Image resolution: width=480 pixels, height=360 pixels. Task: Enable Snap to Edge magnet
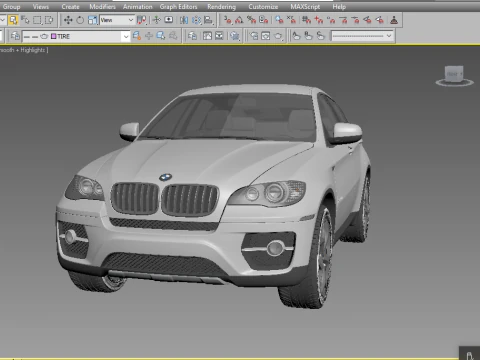tap(367, 20)
